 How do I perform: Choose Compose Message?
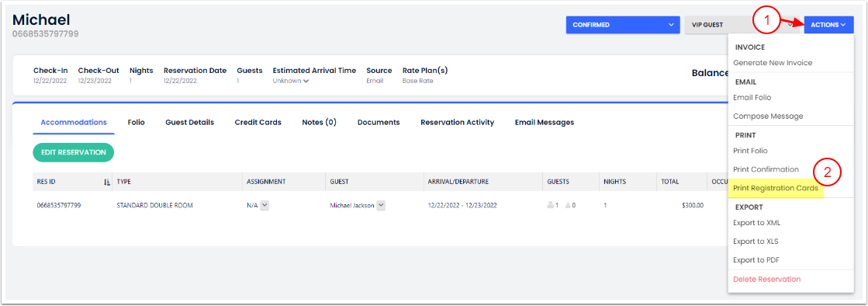768,116
